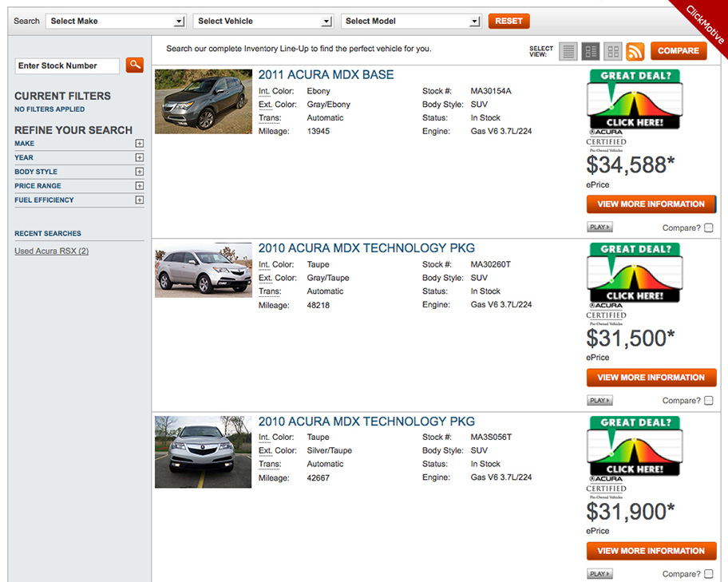Switch to list view layout icon
The height and width of the screenshot is (582, 728).
(568, 51)
